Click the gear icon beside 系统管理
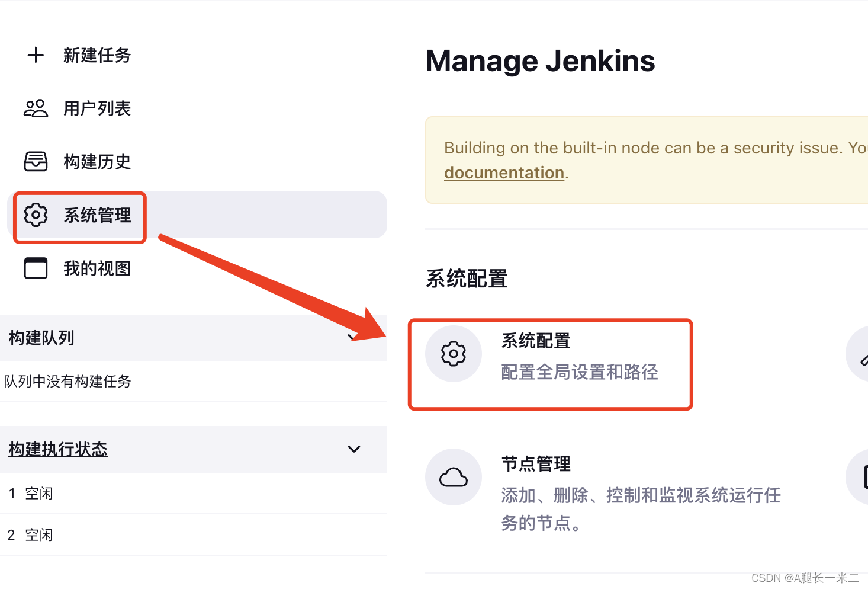The height and width of the screenshot is (589, 868). pos(36,215)
